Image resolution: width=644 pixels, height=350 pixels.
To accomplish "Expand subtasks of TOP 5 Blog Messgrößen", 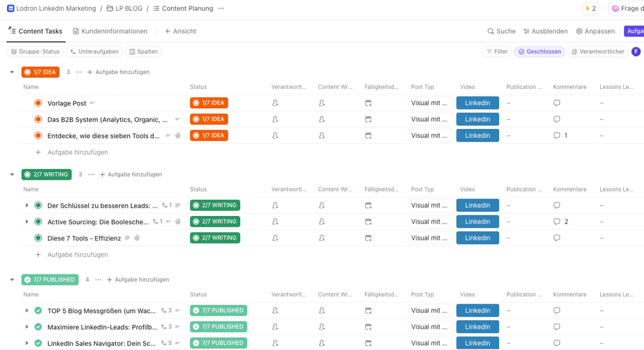I will click(x=26, y=311).
